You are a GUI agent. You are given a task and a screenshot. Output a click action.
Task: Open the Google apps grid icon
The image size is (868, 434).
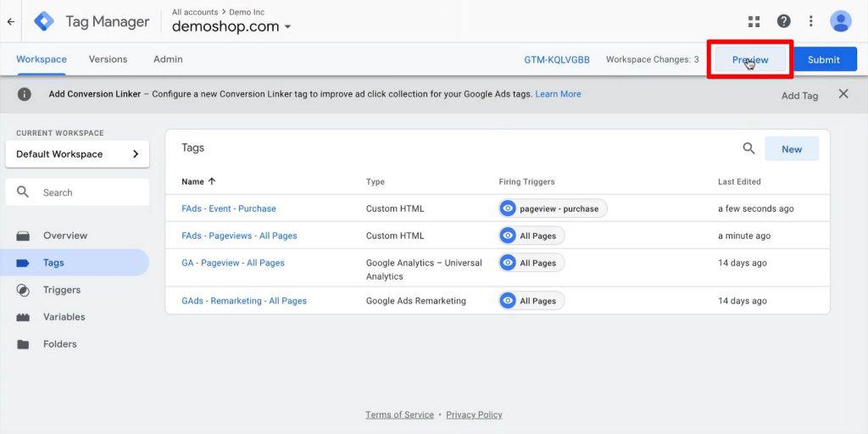[754, 21]
